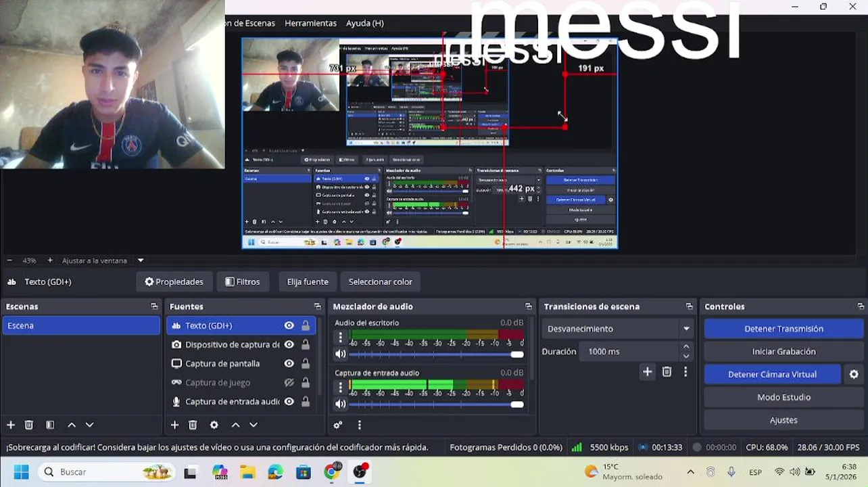Hide the Texto (GDI+) source
Screen dimensions: 868x487
[x=289, y=325]
